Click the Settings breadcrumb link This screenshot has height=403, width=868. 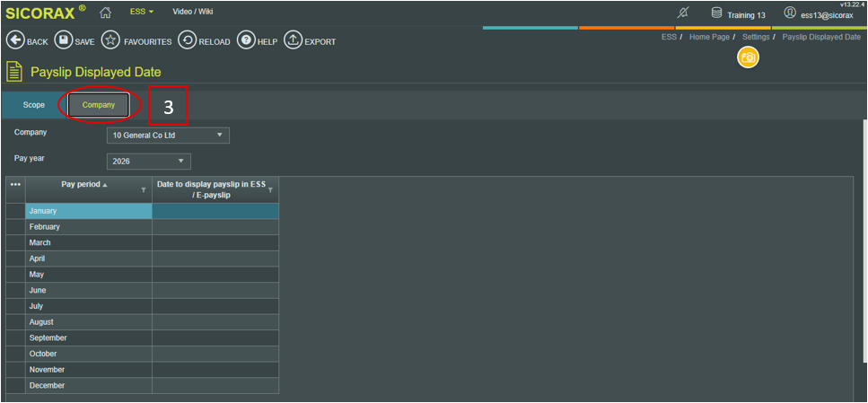pyautogui.click(x=755, y=37)
